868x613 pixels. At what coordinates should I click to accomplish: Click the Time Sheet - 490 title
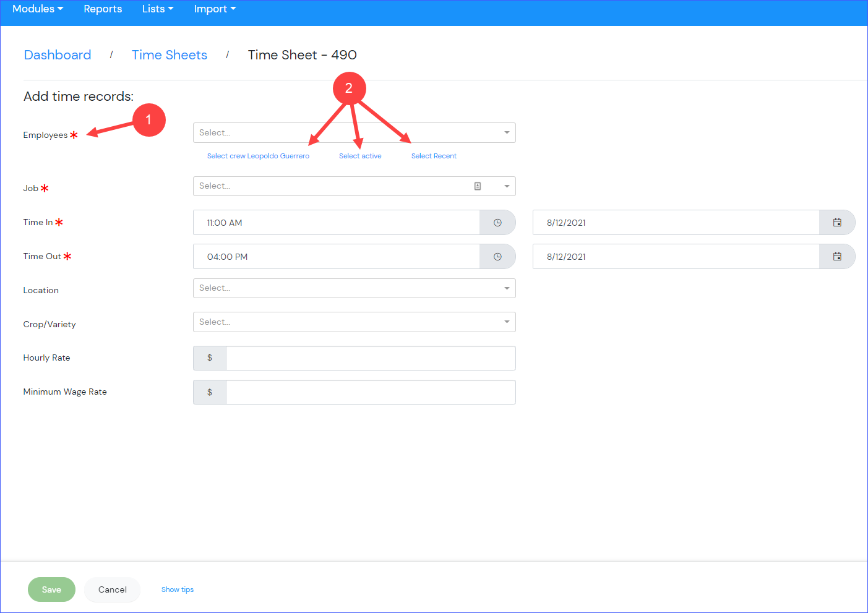302,55
